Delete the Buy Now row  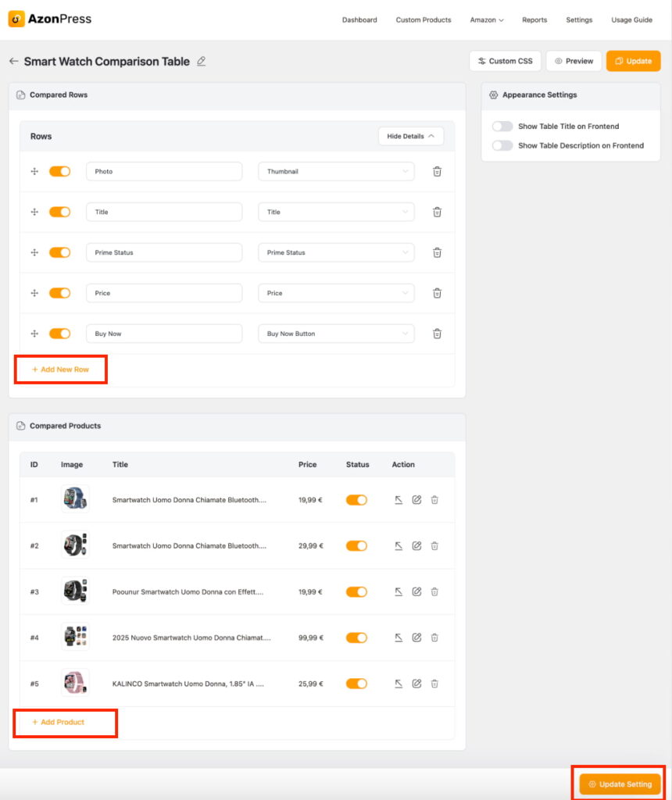(x=437, y=334)
